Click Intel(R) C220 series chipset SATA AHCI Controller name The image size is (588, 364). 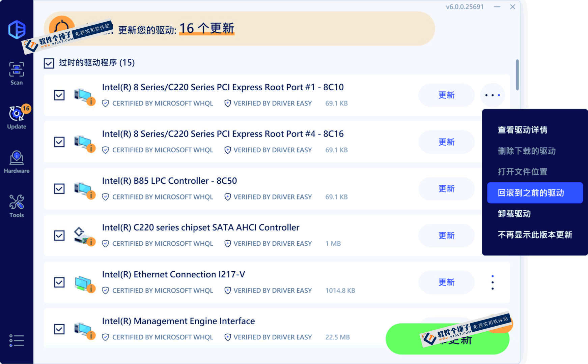click(201, 228)
